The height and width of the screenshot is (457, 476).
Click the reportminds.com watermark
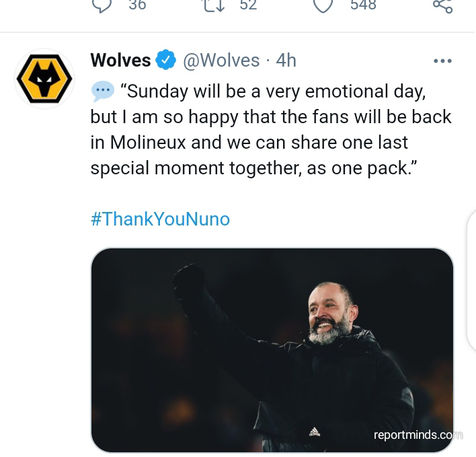[418, 435]
